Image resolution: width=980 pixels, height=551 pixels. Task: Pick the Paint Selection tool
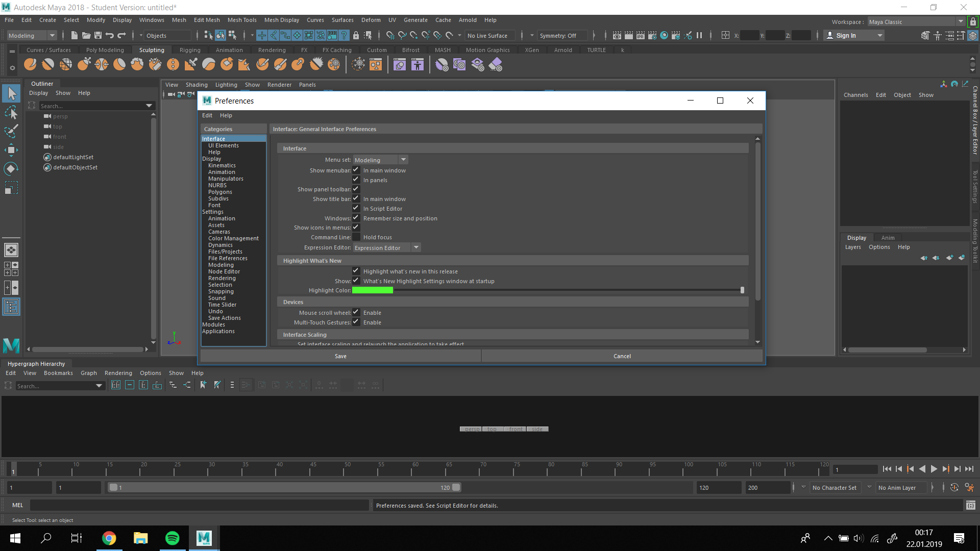[11, 131]
